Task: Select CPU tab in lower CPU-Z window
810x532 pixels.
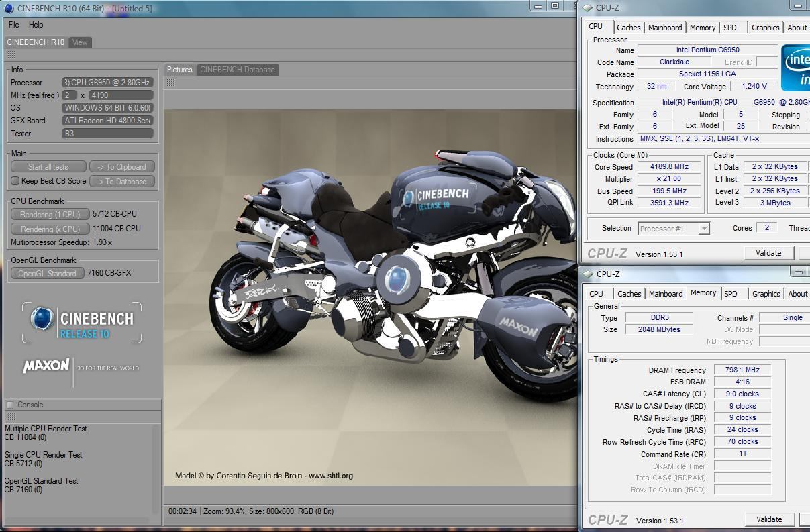Action: (596, 294)
